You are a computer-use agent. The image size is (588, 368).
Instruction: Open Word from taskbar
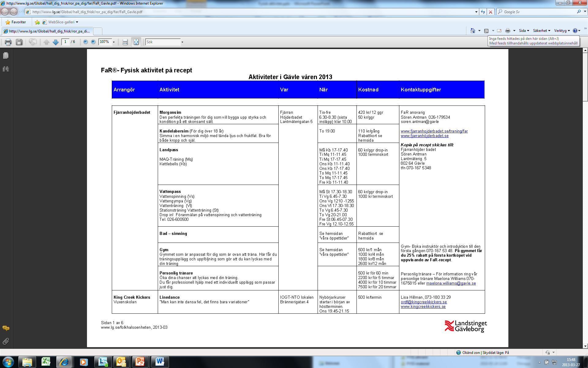click(x=159, y=362)
